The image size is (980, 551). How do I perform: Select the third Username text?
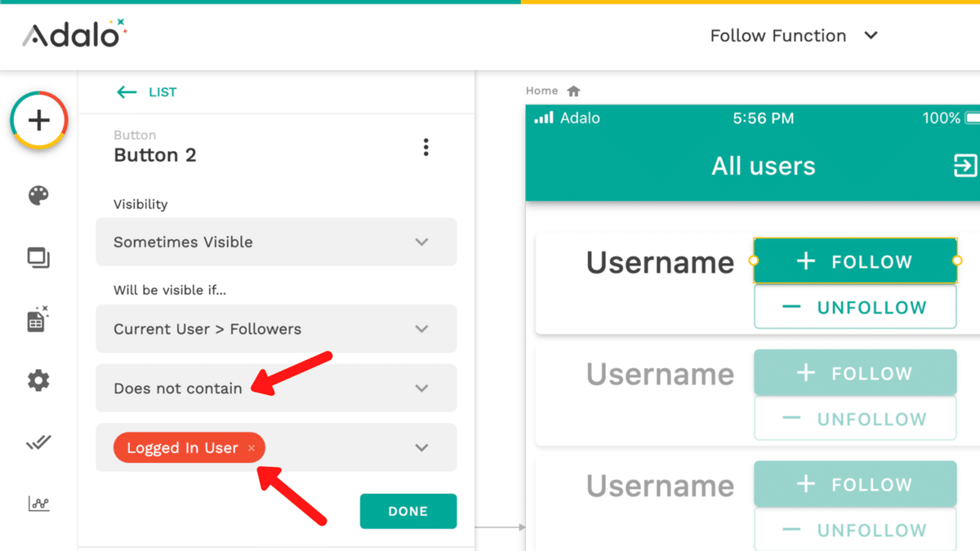(660, 486)
